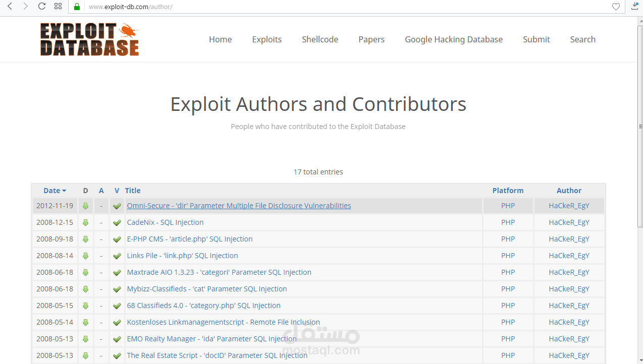Click the date 2012-11-19 cell
This screenshot has width=643, height=364.
55,206
